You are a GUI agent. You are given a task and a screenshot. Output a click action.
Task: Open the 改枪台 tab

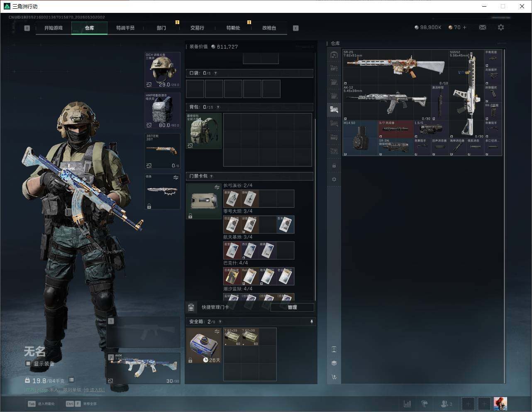click(x=269, y=28)
